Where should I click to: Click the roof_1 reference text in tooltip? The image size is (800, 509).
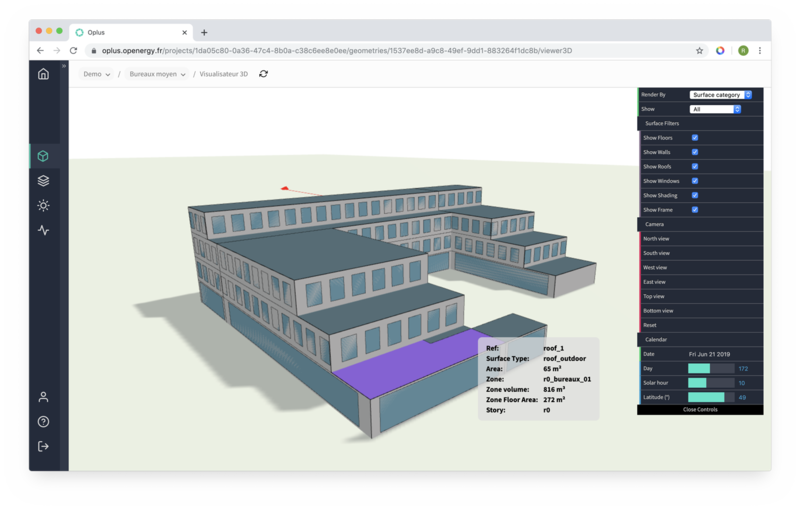click(x=554, y=348)
